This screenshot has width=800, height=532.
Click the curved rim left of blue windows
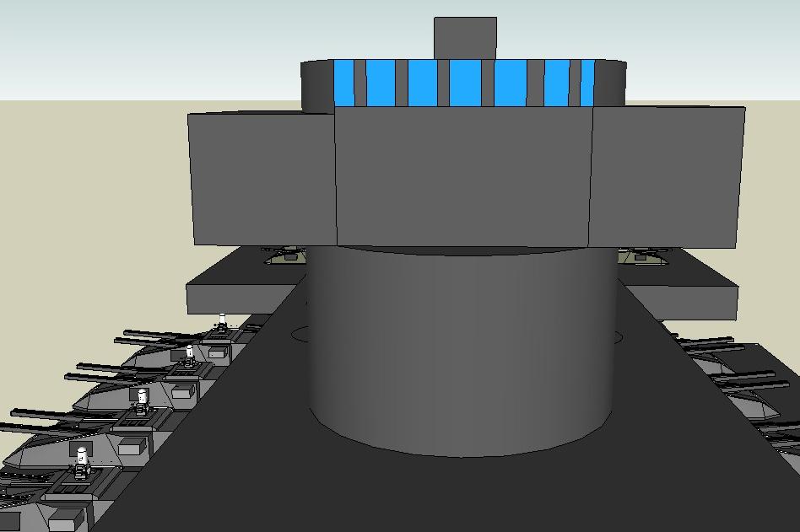tap(317, 86)
